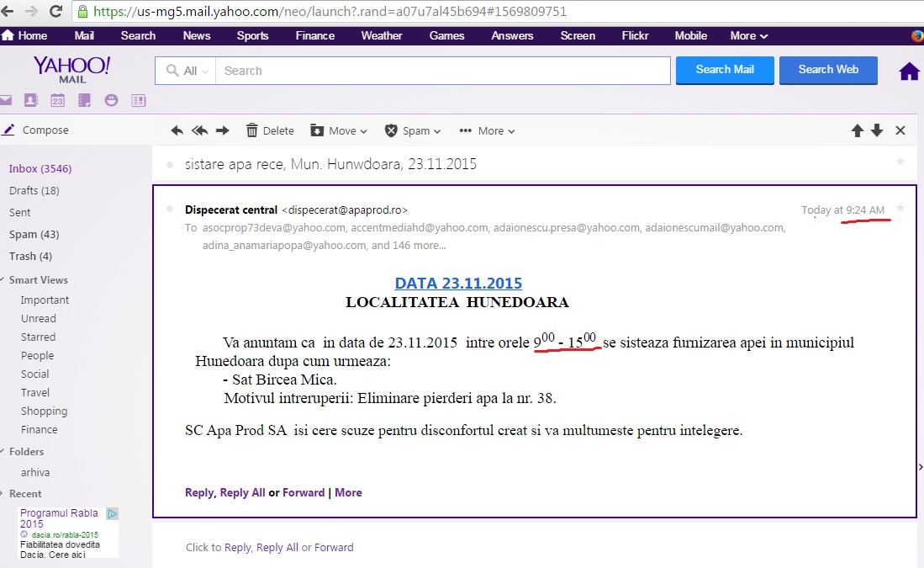Open the Drafts (18) folder

pos(34,190)
